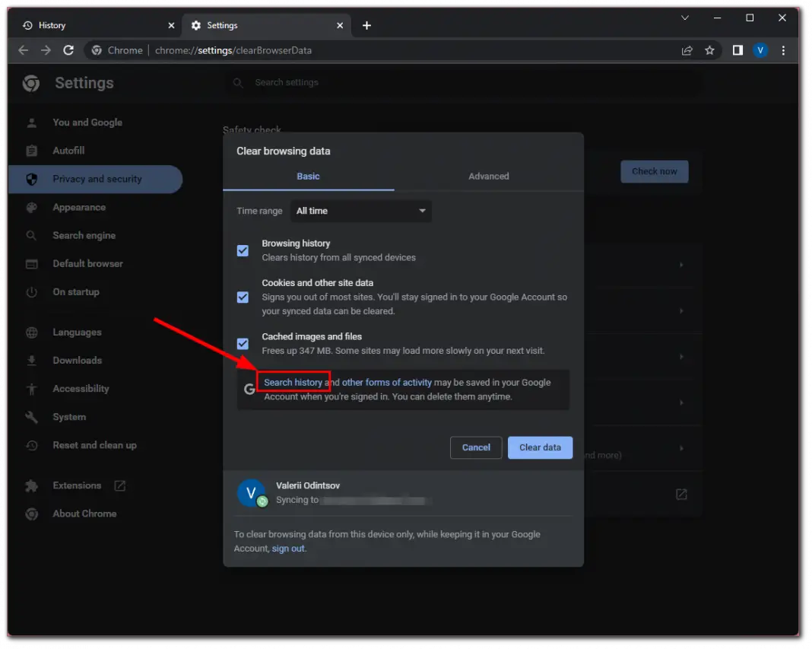
Task: Click the share icon in the toolbar
Action: pyautogui.click(x=687, y=50)
